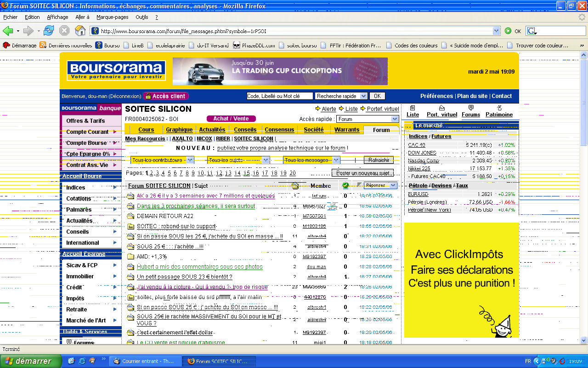Open the Tous les contributeurs dropdown
Image resolution: width=588 pixels, height=368 pixels.
coord(162,160)
